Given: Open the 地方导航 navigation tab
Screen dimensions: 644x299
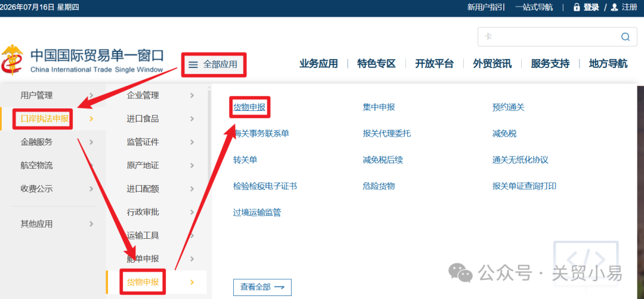Looking at the screenshot, I should [608, 64].
